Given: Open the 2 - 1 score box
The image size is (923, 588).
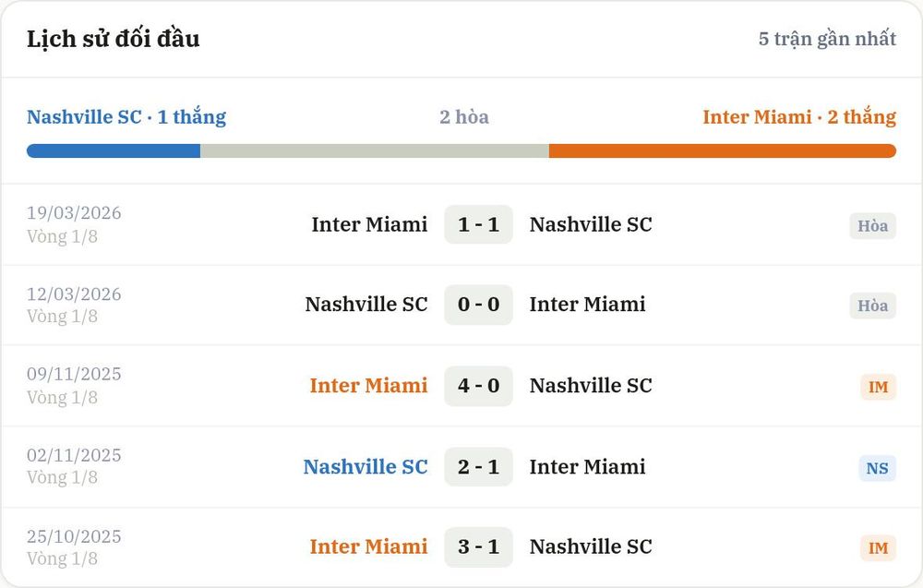Looking at the screenshot, I should (478, 467).
